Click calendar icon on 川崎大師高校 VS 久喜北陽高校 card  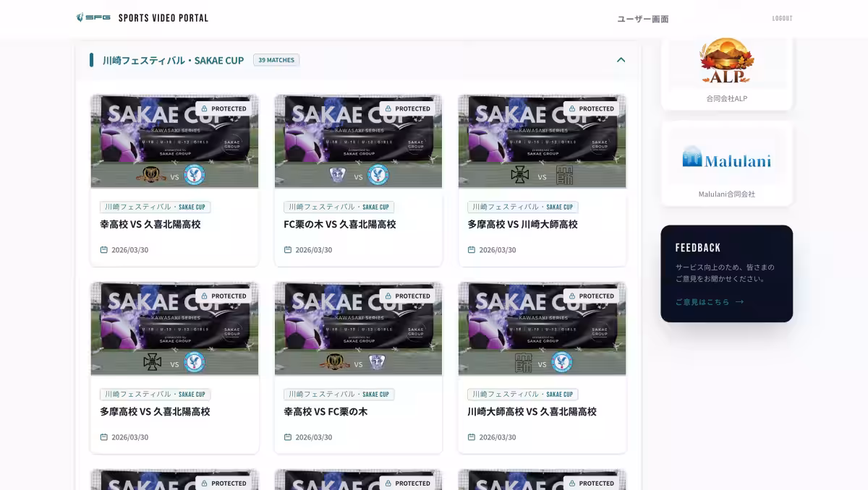[x=472, y=437]
